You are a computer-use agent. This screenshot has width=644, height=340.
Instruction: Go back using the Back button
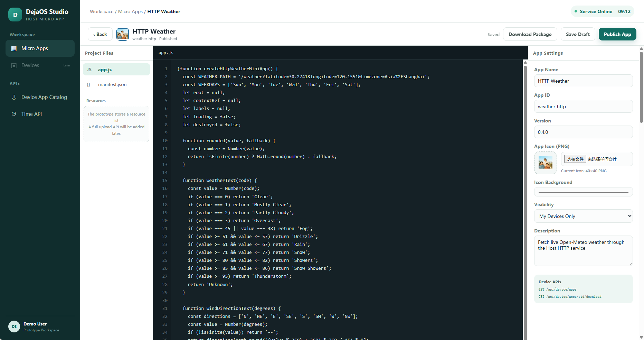pyautogui.click(x=100, y=34)
